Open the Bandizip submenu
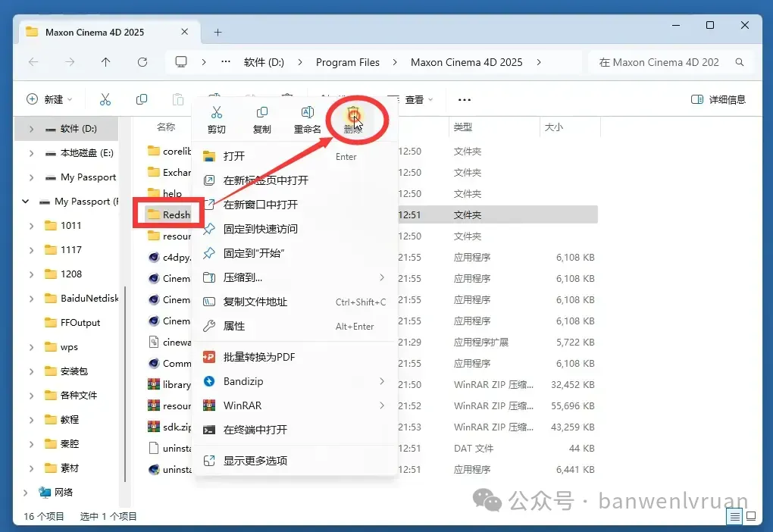Screen dimensions: 773x532 294,381
